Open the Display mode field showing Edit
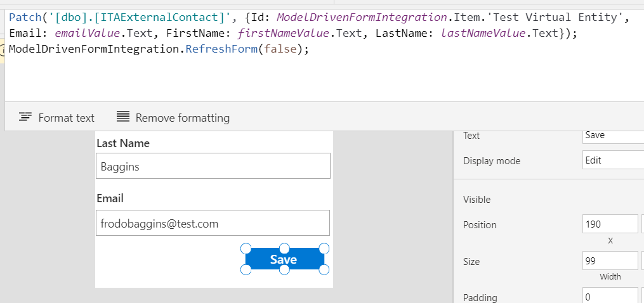 613,160
